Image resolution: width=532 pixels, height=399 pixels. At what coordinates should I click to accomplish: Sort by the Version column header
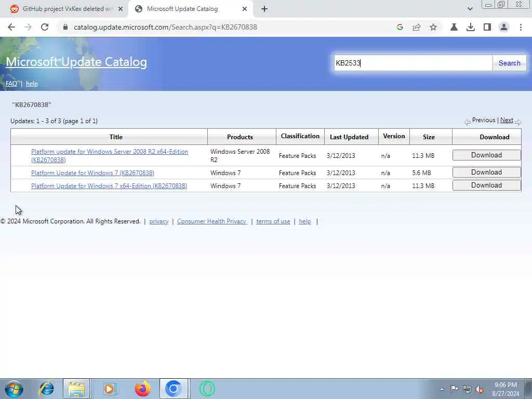(394, 137)
